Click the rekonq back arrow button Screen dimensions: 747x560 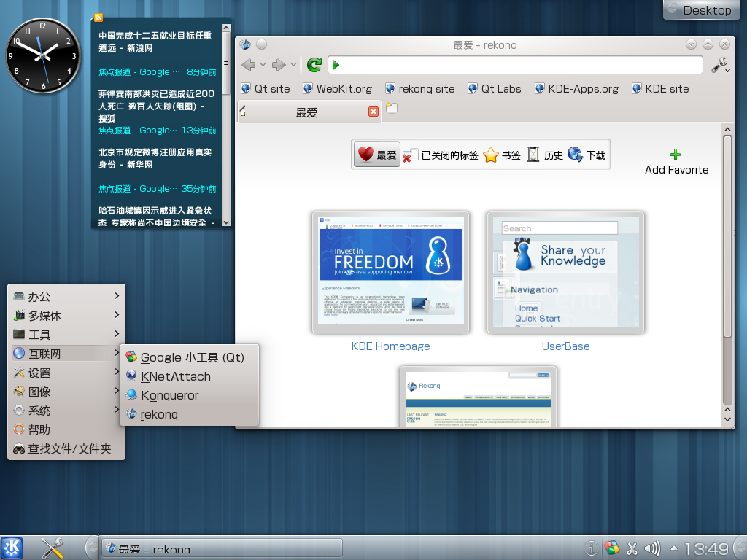[x=248, y=65]
